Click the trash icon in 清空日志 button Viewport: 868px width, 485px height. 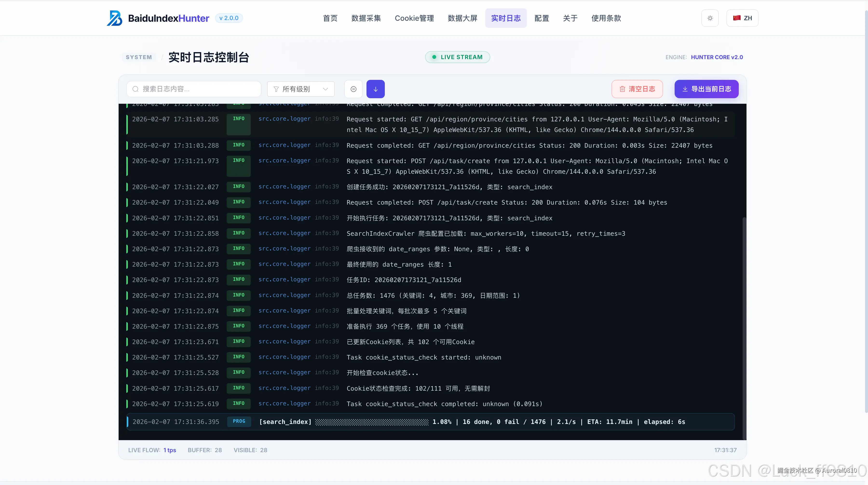(622, 89)
